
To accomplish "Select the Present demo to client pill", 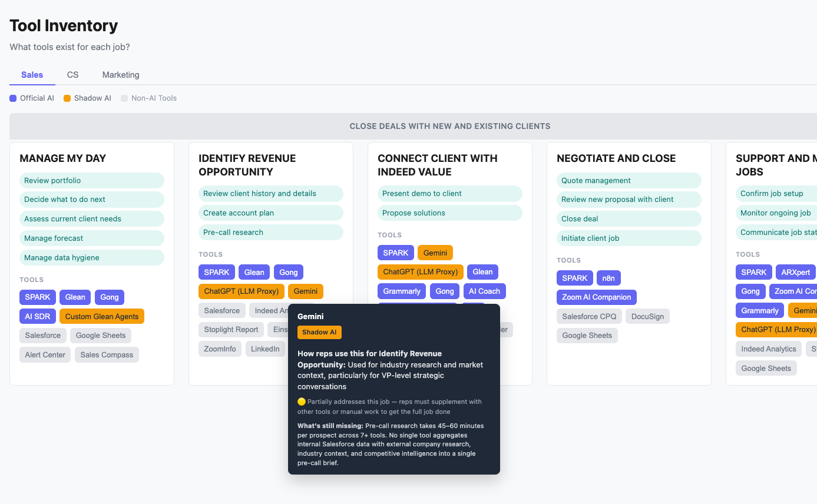I will point(450,194).
